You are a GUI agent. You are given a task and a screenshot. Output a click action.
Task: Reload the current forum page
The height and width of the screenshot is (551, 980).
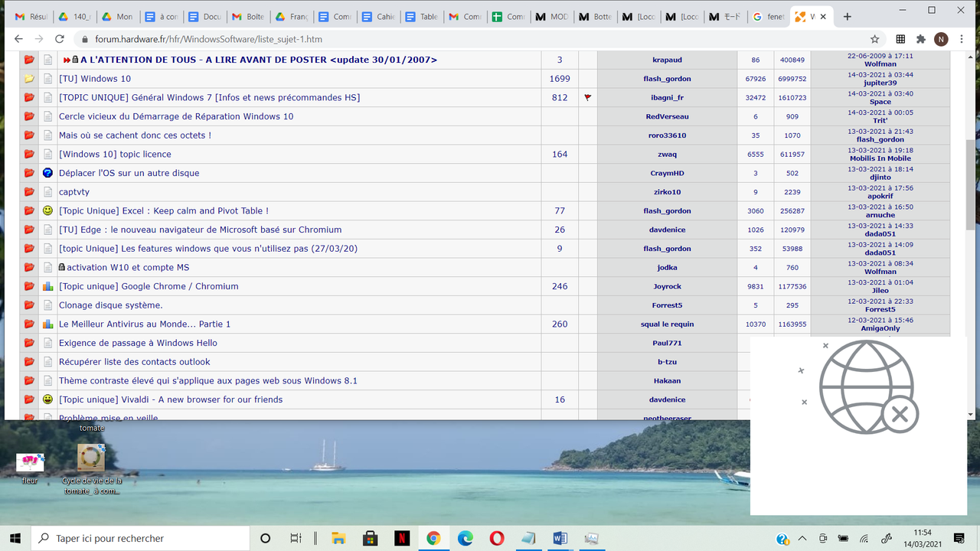click(60, 39)
